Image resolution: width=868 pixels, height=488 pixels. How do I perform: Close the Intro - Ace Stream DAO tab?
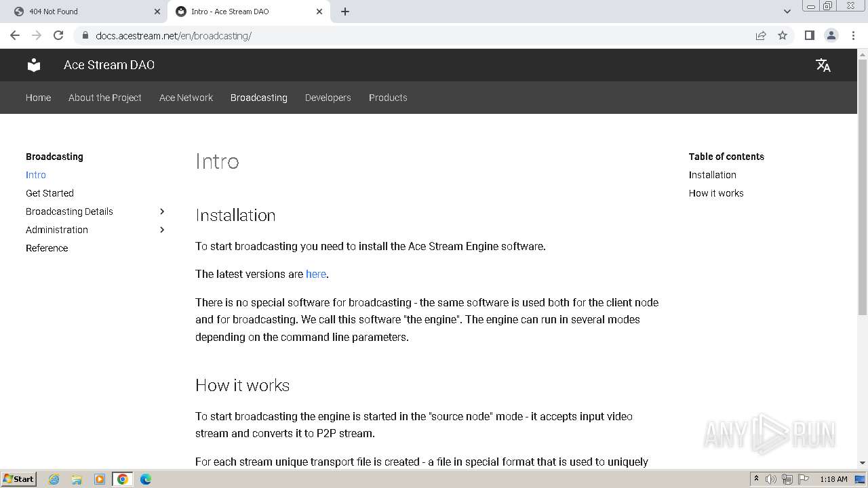click(319, 12)
